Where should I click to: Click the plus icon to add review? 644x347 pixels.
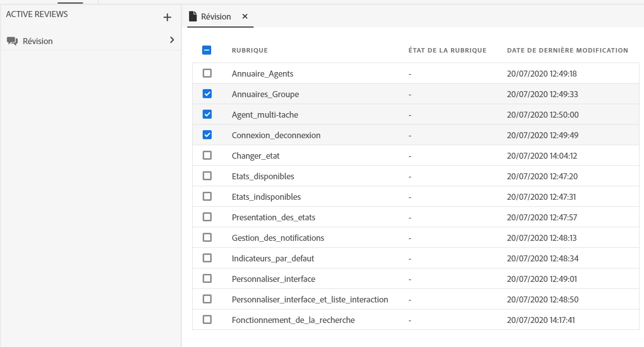coord(167,18)
